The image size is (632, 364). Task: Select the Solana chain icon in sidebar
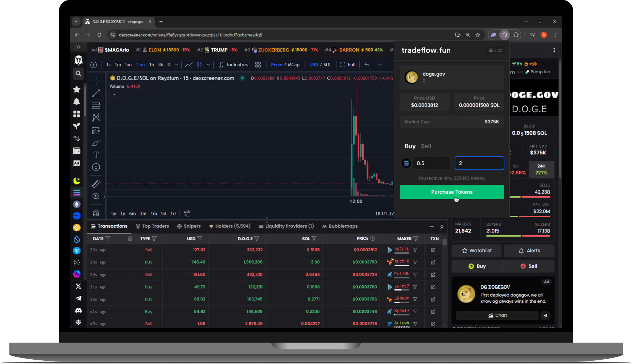pyautogui.click(x=77, y=193)
